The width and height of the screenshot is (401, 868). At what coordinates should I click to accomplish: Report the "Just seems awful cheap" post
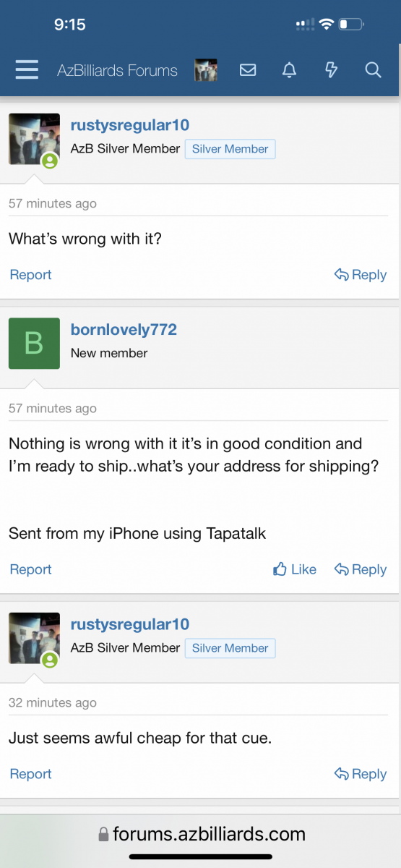pyautogui.click(x=30, y=774)
